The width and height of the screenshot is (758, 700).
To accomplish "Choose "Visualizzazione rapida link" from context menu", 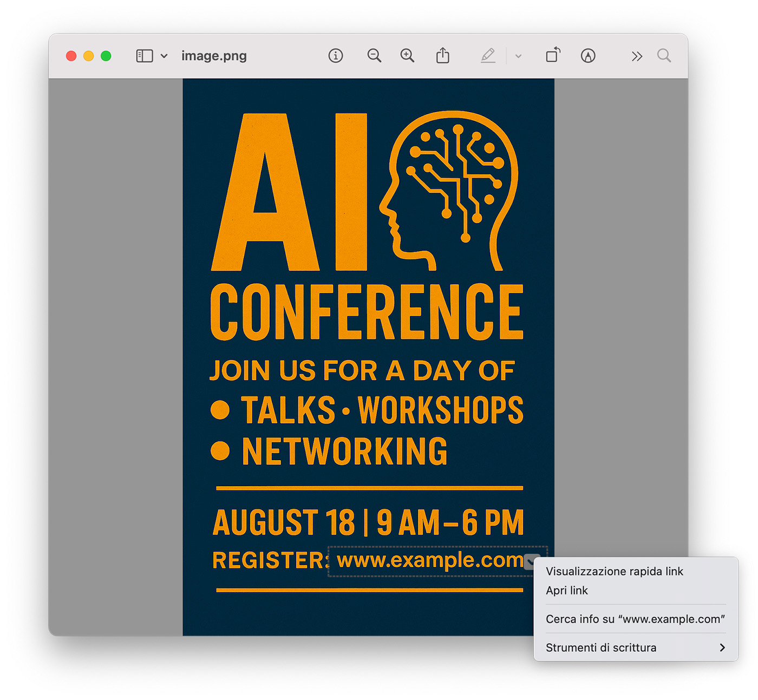I will 615,571.
